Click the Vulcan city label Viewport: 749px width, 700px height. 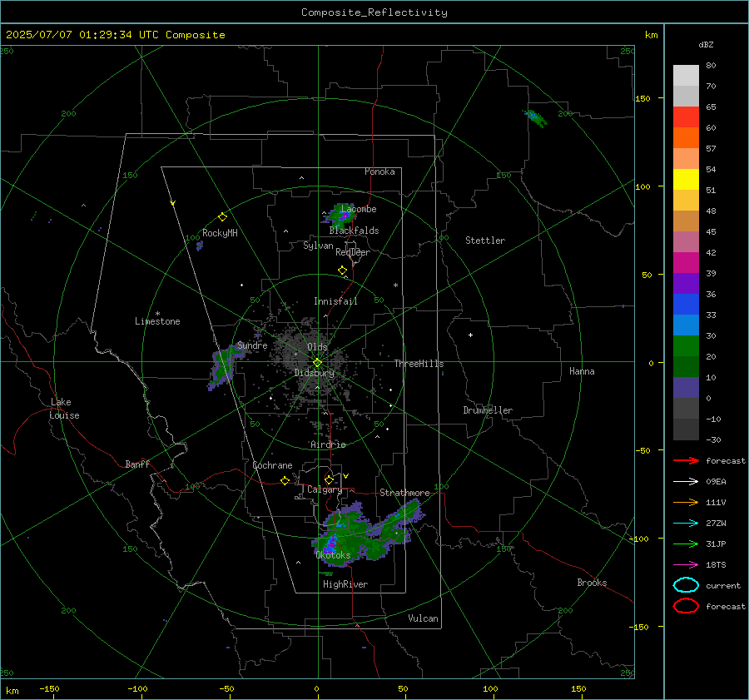pyautogui.click(x=423, y=618)
